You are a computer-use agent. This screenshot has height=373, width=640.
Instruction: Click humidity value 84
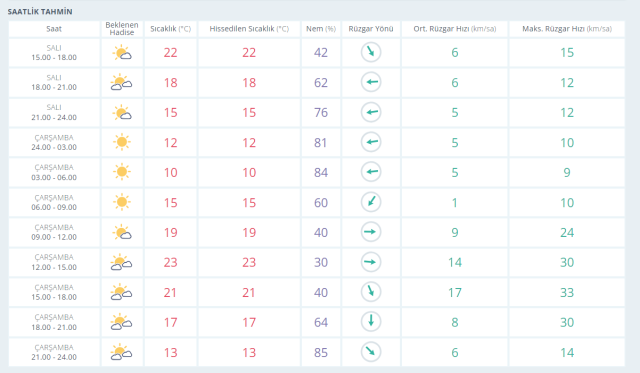click(321, 173)
